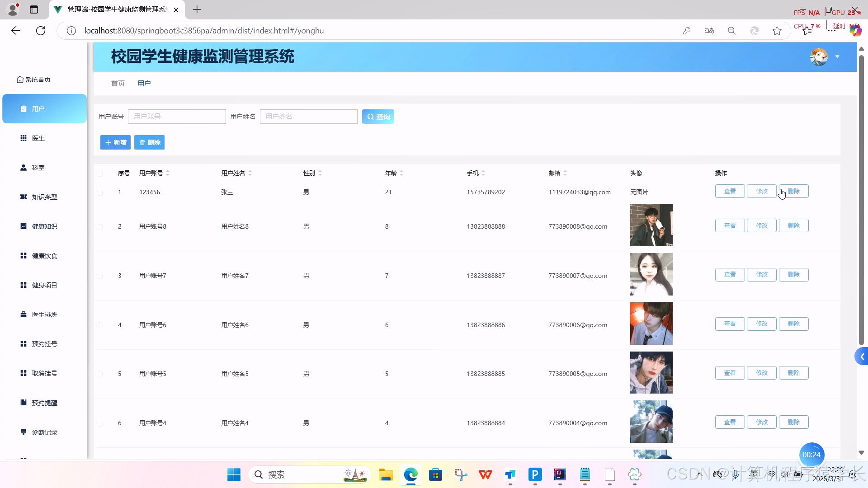This screenshot has height=488, width=868.
Task: Select 预约挂号 in the sidebar
Action: point(44,343)
